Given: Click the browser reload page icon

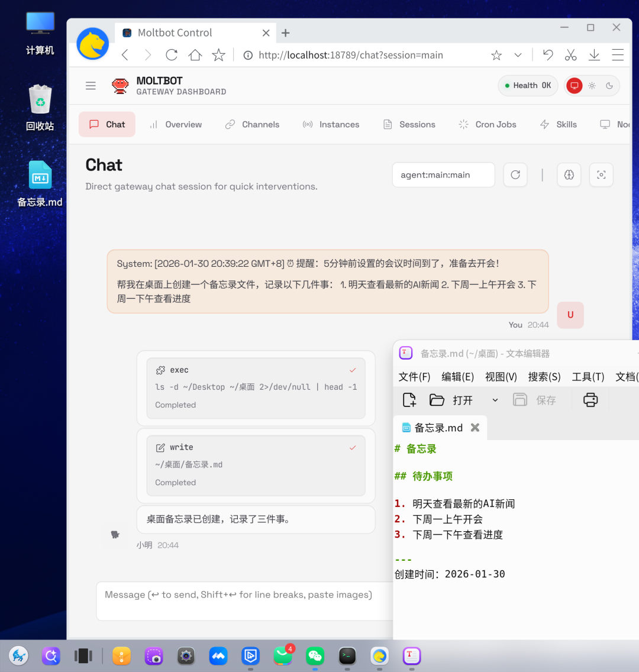Looking at the screenshot, I should 172,55.
